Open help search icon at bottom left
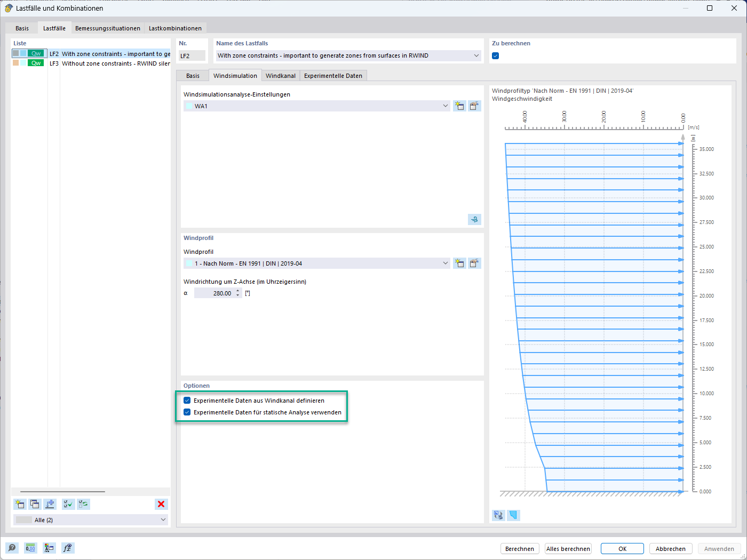The image size is (747, 560). (x=12, y=548)
